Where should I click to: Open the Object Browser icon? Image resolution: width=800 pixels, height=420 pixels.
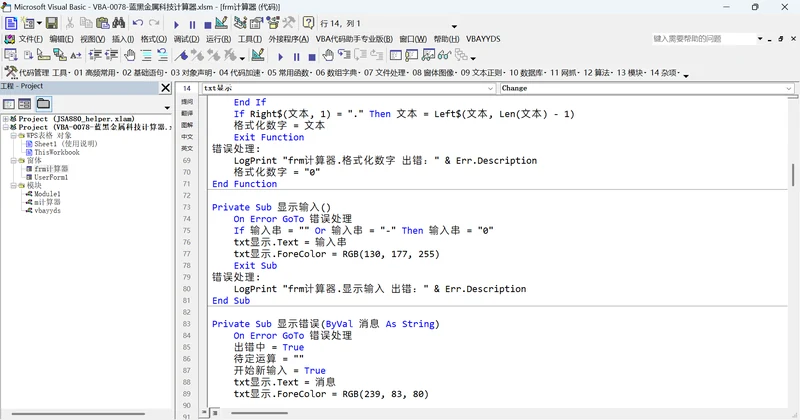click(x=273, y=23)
